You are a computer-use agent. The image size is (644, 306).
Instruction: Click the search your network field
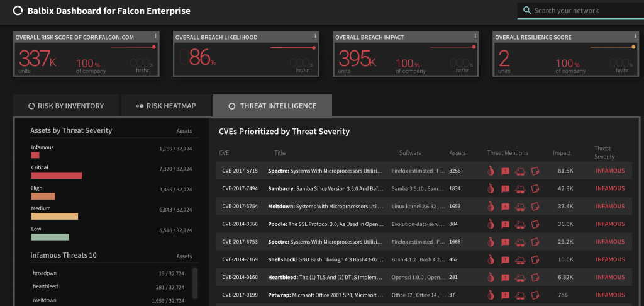click(x=580, y=11)
